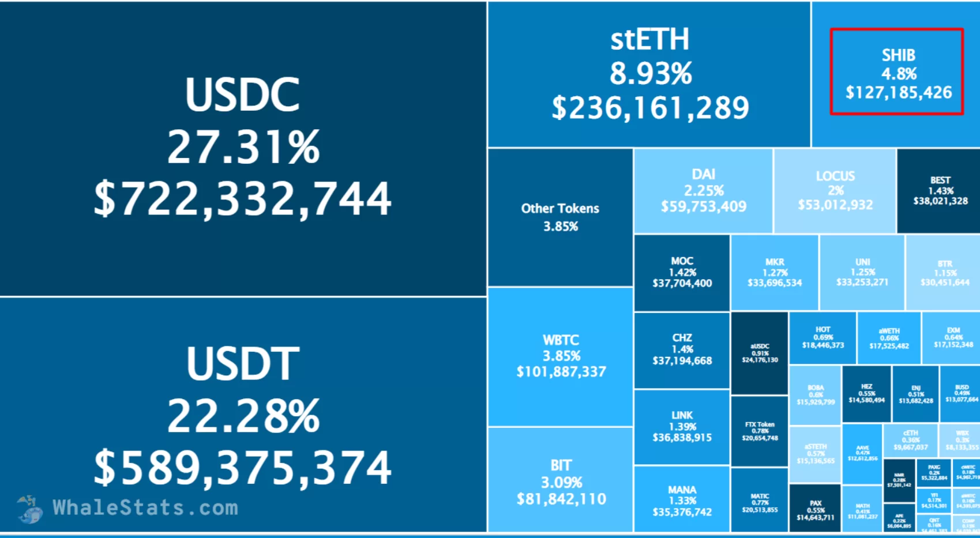The image size is (980, 538).
Task: Select the USDC treemap tile
Action: point(243,148)
